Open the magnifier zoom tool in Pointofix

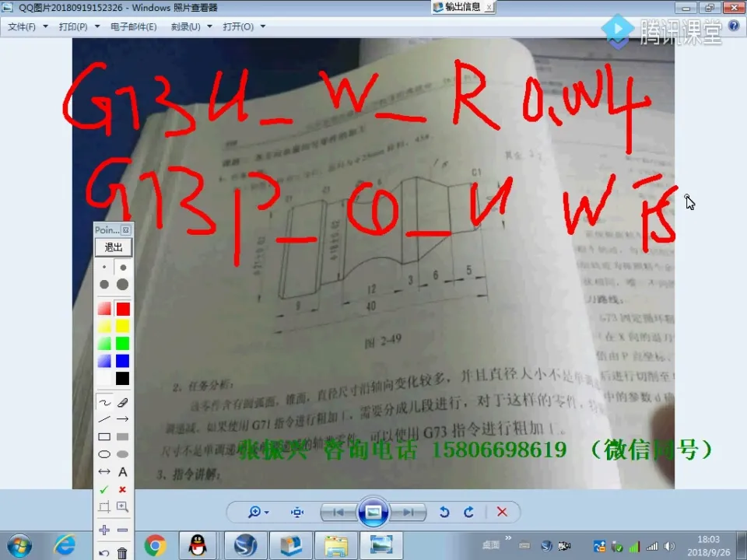click(x=121, y=506)
